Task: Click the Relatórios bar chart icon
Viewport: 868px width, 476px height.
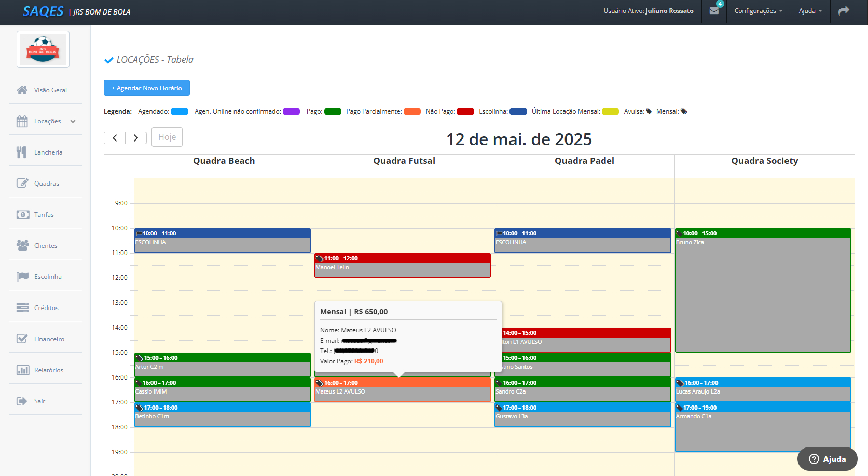Action: click(x=22, y=370)
